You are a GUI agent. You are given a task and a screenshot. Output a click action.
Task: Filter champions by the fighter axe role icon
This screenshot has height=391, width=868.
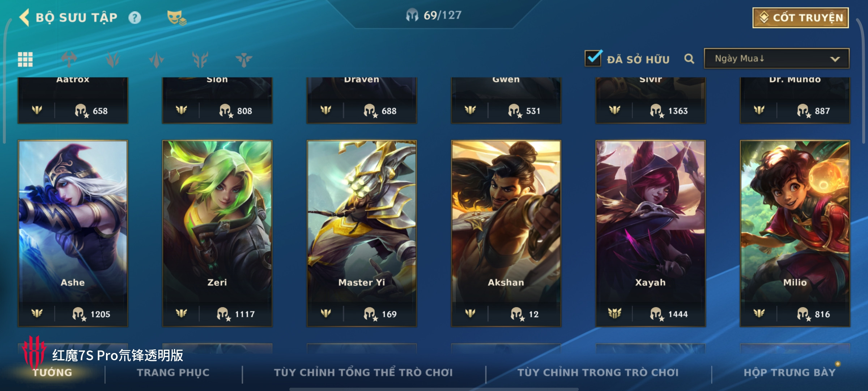point(69,59)
